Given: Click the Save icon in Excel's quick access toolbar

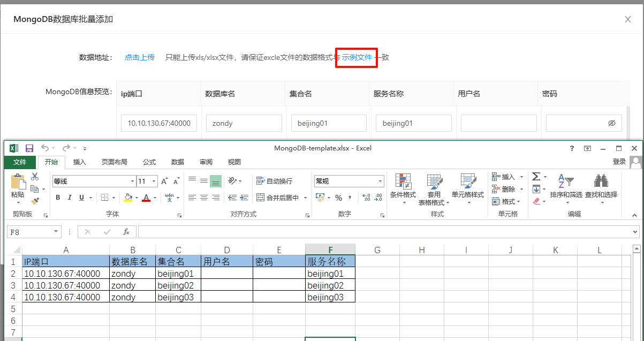Looking at the screenshot, I should pyautogui.click(x=29, y=148).
